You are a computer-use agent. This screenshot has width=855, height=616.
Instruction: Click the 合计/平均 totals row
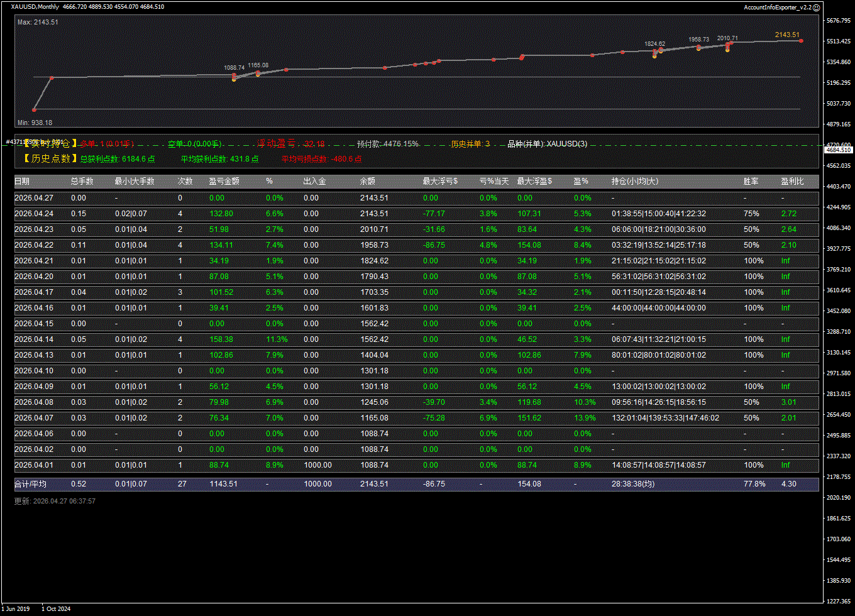pos(30,484)
